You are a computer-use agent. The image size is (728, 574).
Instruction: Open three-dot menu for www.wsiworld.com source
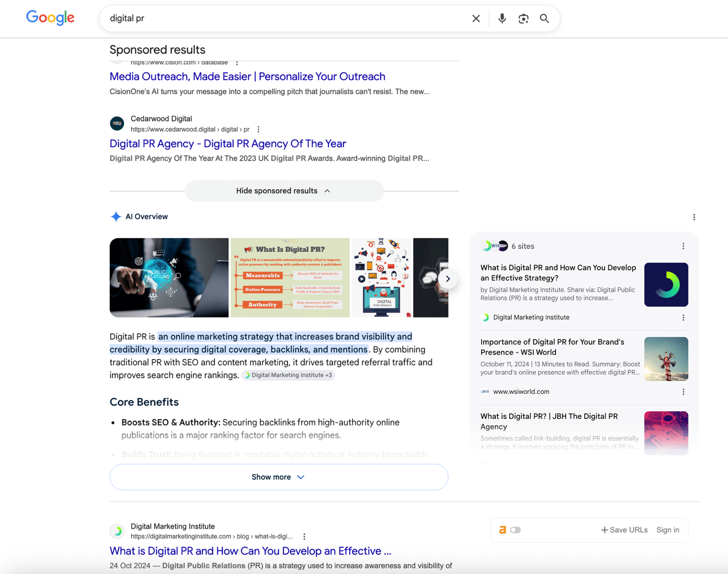[683, 392]
